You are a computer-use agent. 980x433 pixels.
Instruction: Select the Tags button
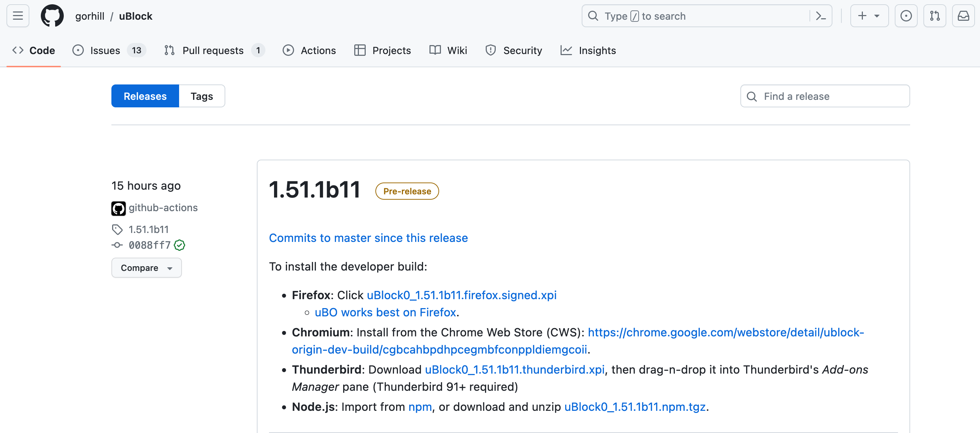(202, 96)
